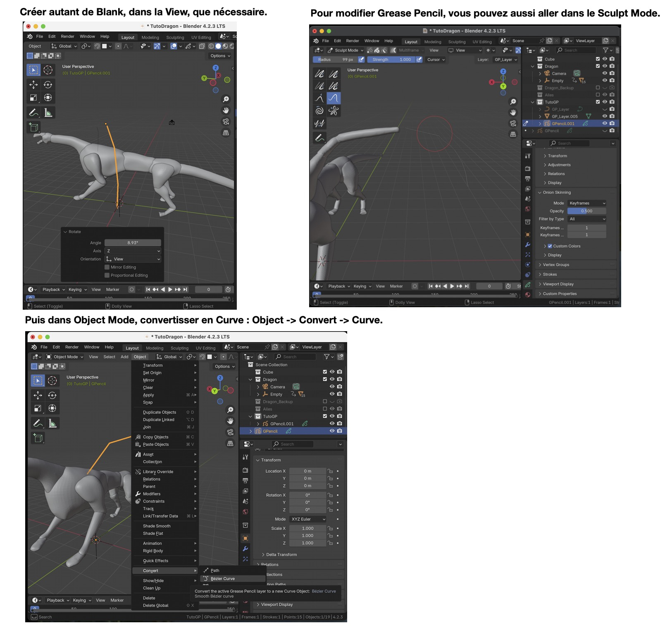Click the Measure tool in Object Mode window
Screen dimensions: 672x626
click(x=52, y=423)
